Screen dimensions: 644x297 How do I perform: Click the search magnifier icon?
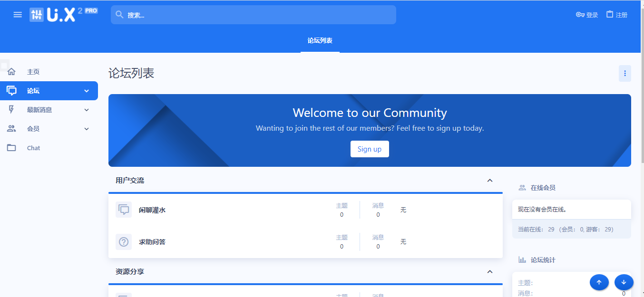coord(119,15)
